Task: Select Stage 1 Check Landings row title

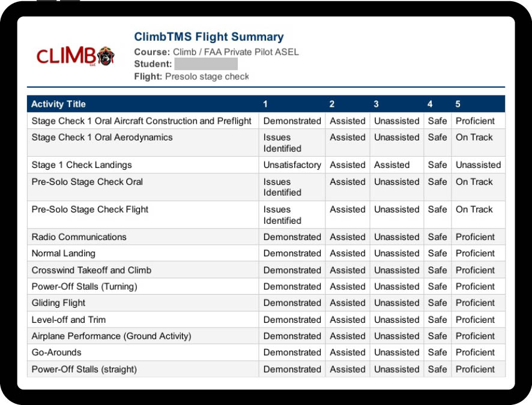Action: pyautogui.click(x=82, y=165)
